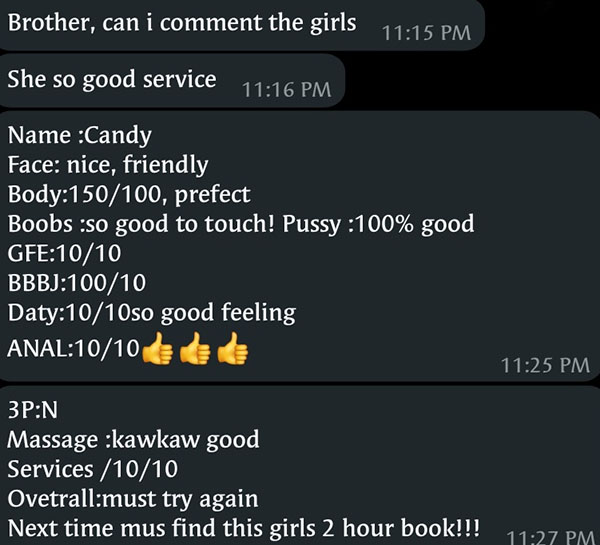Click the "3P:N" line
This screenshot has height=545, width=600.
33,410
